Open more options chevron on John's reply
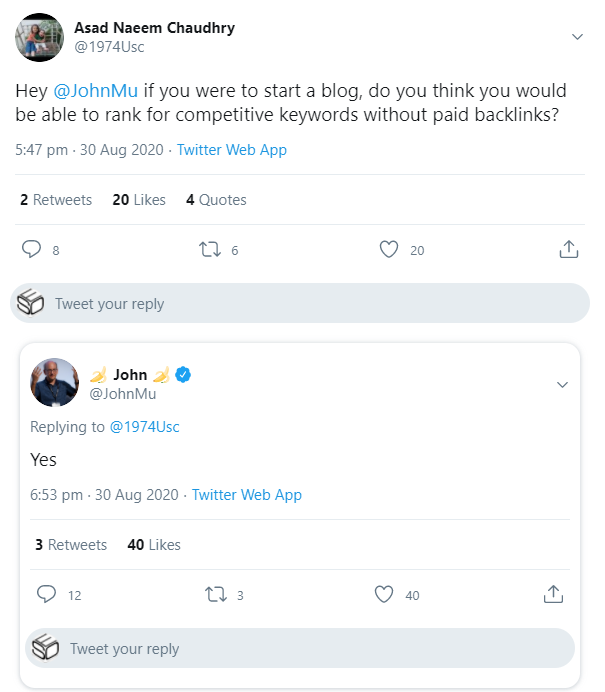 (x=562, y=385)
